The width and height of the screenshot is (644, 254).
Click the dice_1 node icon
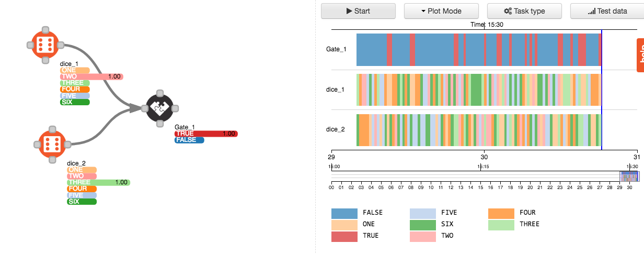(x=45, y=44)
